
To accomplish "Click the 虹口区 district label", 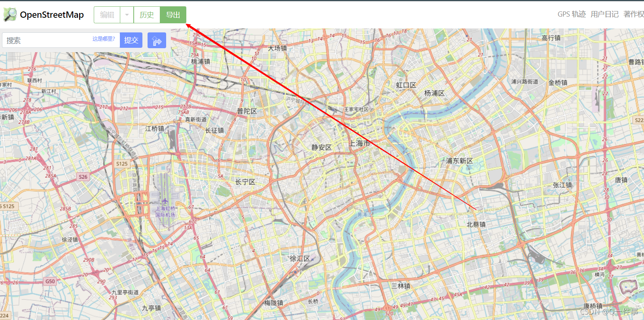I will (406, 85).
